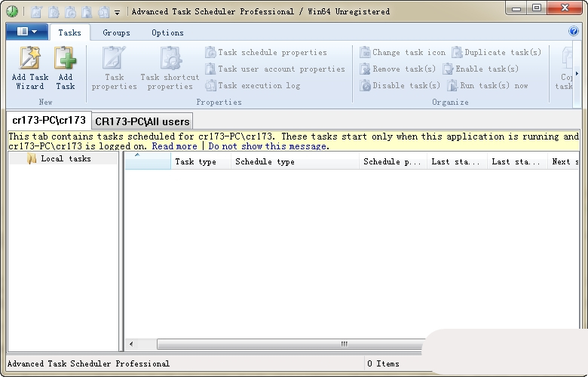Open Task properties in ribbon
This screenshot has width=588, height=377.
[114, 69]
